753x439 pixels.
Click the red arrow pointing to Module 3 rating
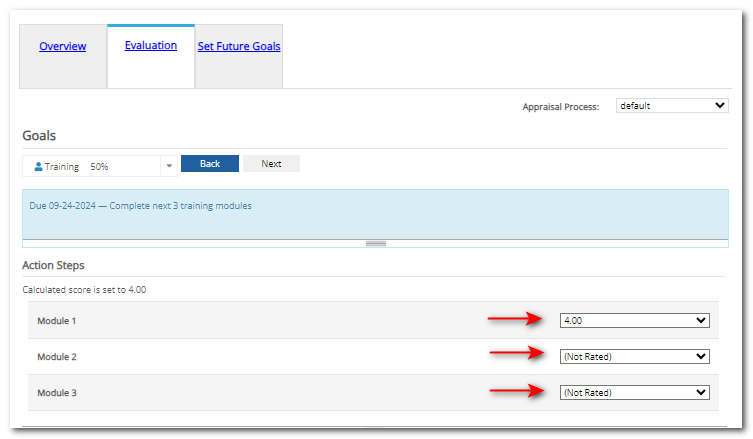[516, 391]
